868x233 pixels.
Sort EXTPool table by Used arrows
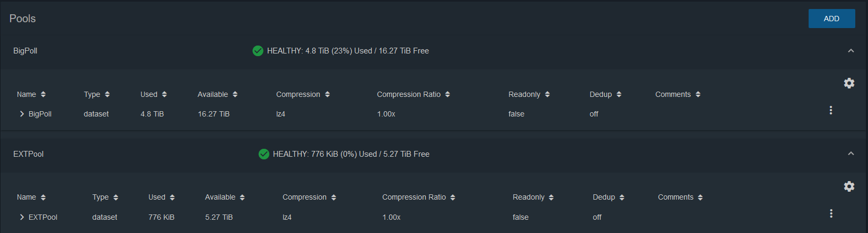point(172,198)
